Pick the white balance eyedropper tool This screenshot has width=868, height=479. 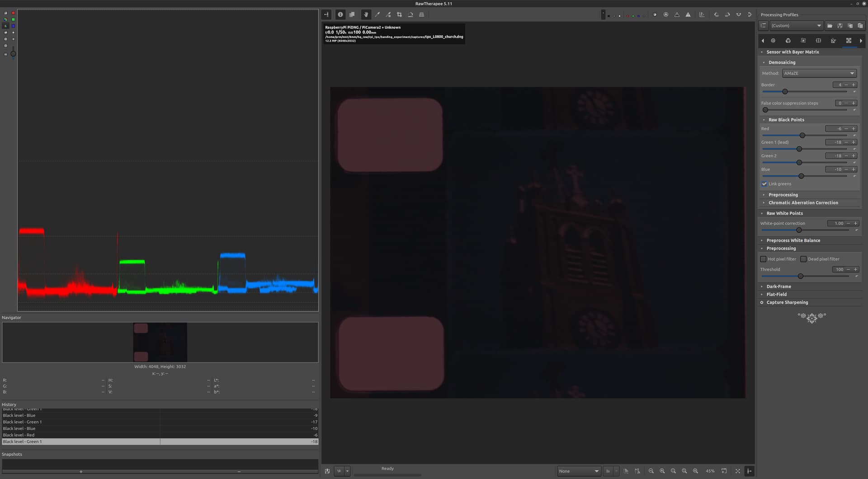[377, 14]
